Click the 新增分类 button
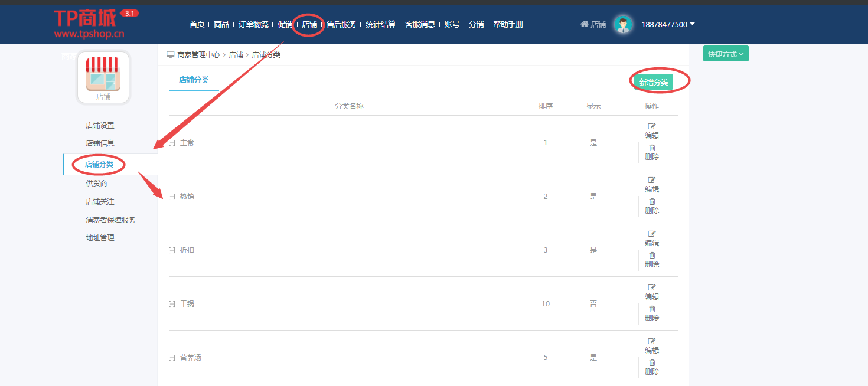Viewport: 868px width, 386px height. [653, 82]
